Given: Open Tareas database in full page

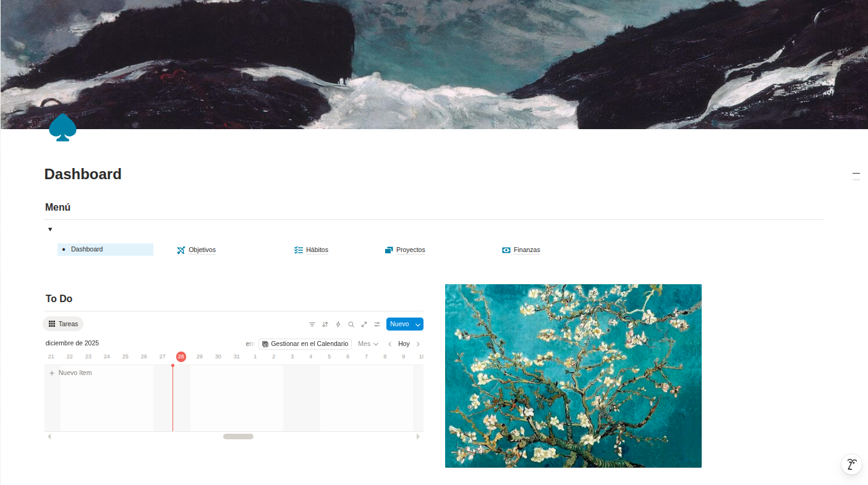Looking at the screenshot, I should 364,324.
